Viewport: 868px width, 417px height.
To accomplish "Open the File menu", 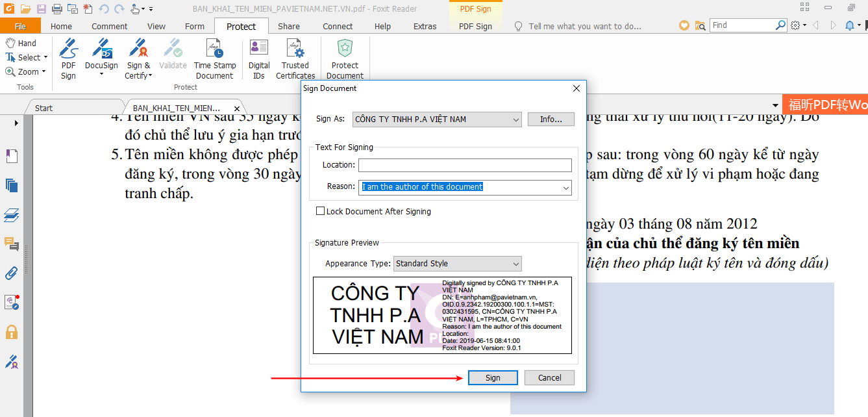I will click(x=20, y=26).
